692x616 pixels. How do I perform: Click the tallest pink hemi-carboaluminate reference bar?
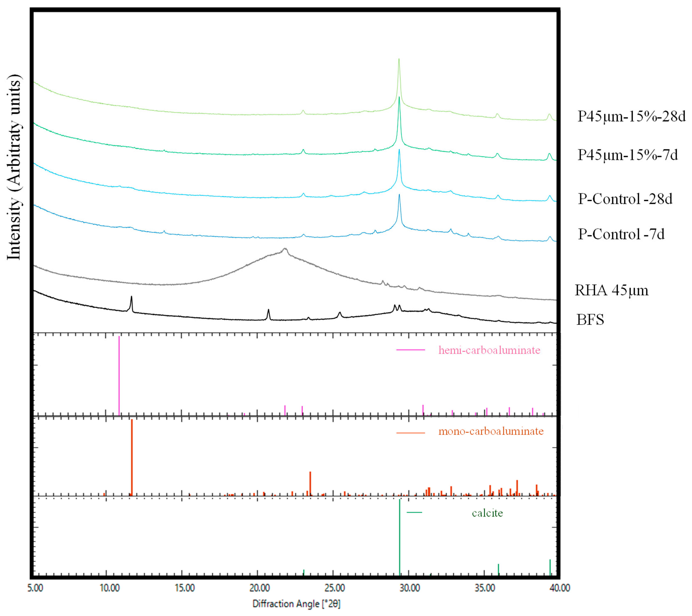[119, 376]
